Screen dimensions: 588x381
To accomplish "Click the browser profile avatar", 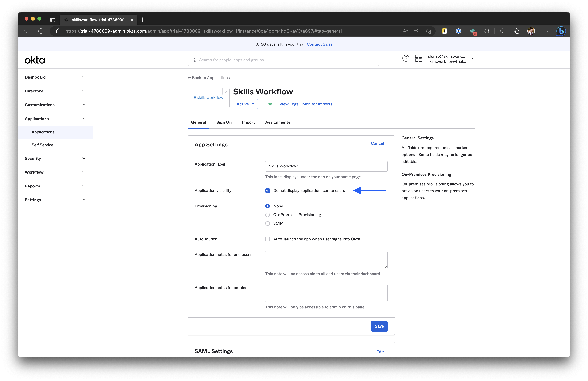I will tap(531, 31).
